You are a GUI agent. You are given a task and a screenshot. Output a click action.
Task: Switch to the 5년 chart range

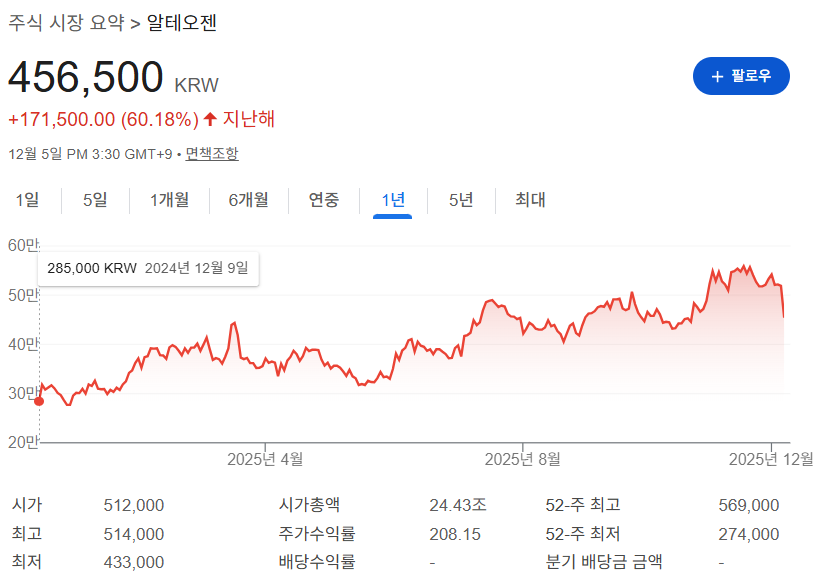click(459, 200)
